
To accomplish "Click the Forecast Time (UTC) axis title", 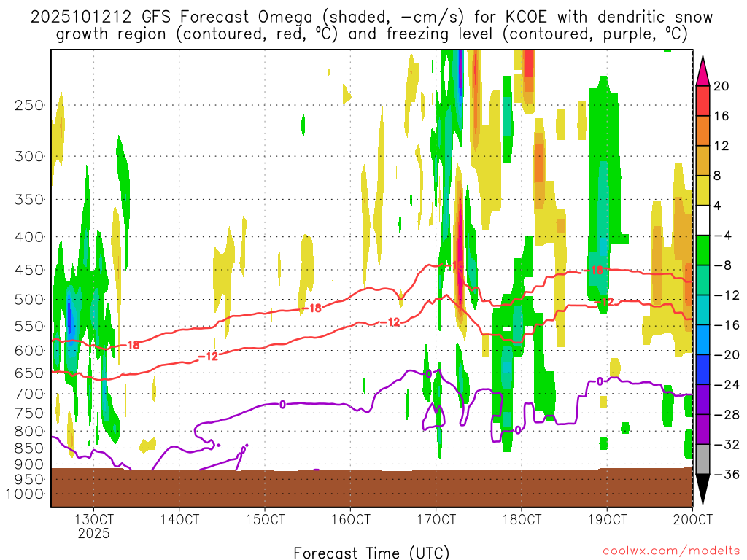I will (x=371, y=552).
